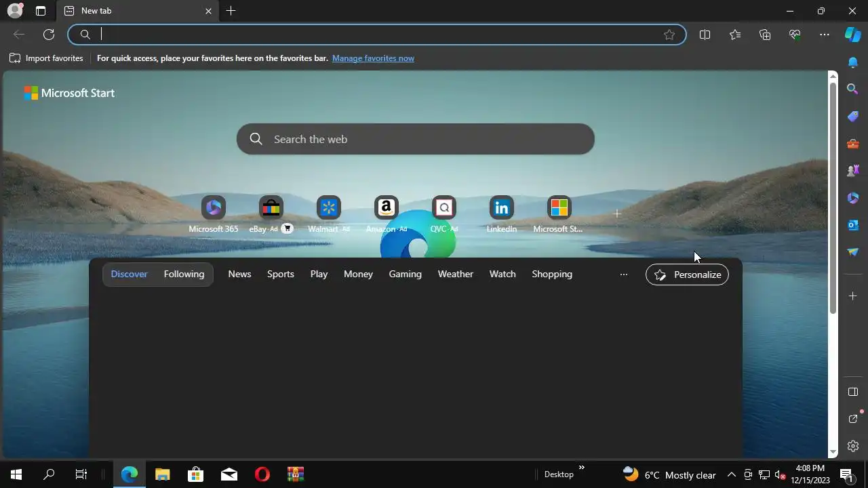Launch Opera from the taskbar
The image size is (868, 488).
pyautogui.click(x=262, y=474)
